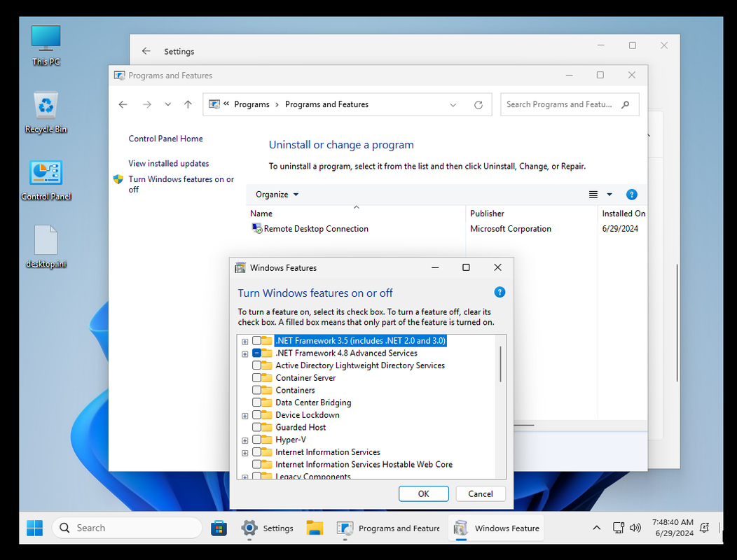Screen dimensions: 737x560
Task: Expand the .NET Framework 3.5 tree node
Action: 245,342
